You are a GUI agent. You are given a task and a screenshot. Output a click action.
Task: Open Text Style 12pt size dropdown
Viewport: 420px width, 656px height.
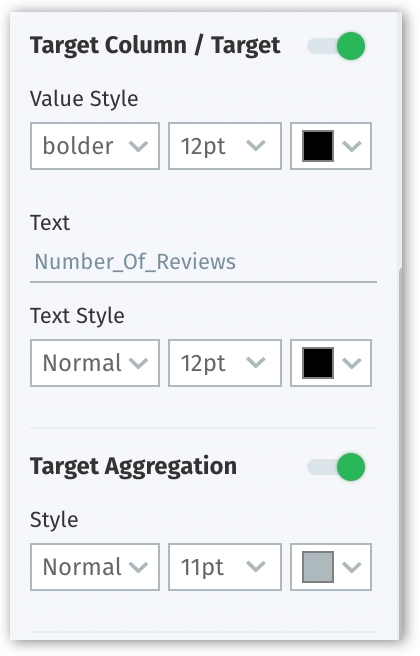coord(225,363)
